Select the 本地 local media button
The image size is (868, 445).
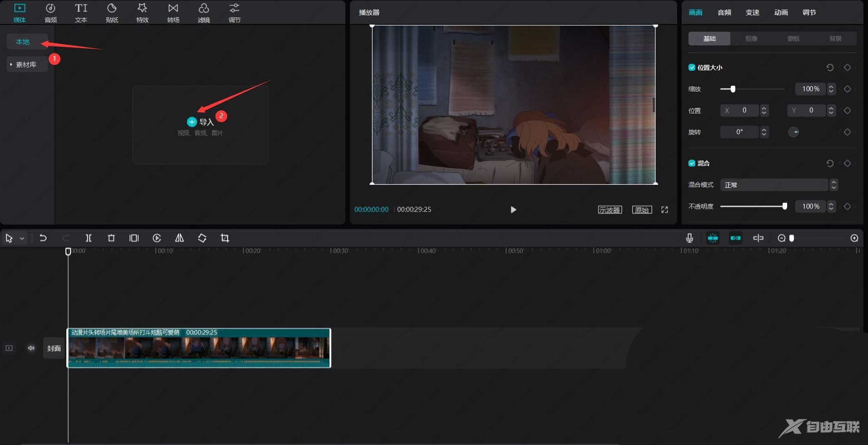click(x=27, y=42)
